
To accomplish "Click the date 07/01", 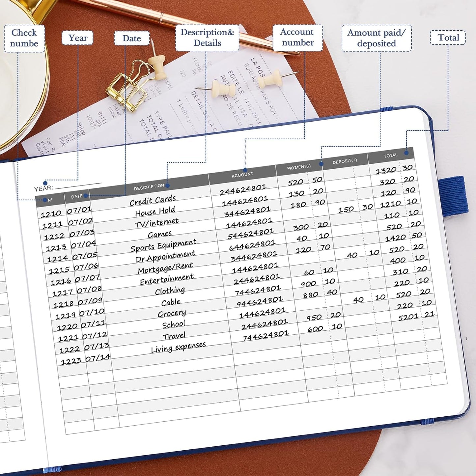I will coord(79,210).
